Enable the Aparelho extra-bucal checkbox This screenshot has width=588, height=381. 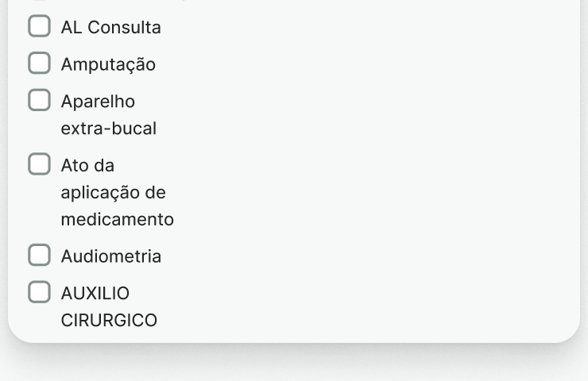pyautogui.click(x=39, y=101)
